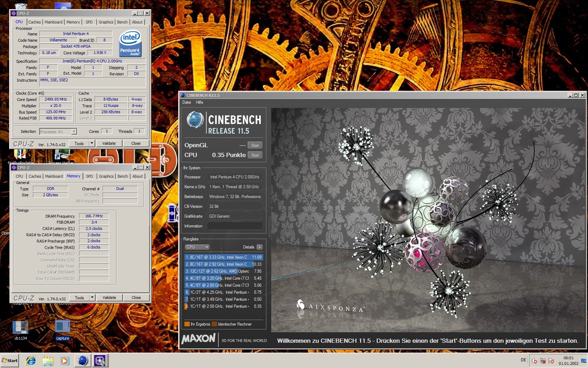
Task: Click the DE language indicator
Action: pyautogui.click(x=523, y=360)
